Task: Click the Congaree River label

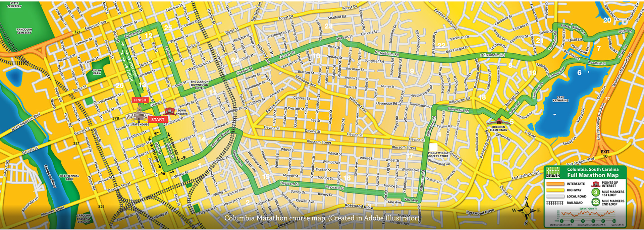Action: point(50,176)
